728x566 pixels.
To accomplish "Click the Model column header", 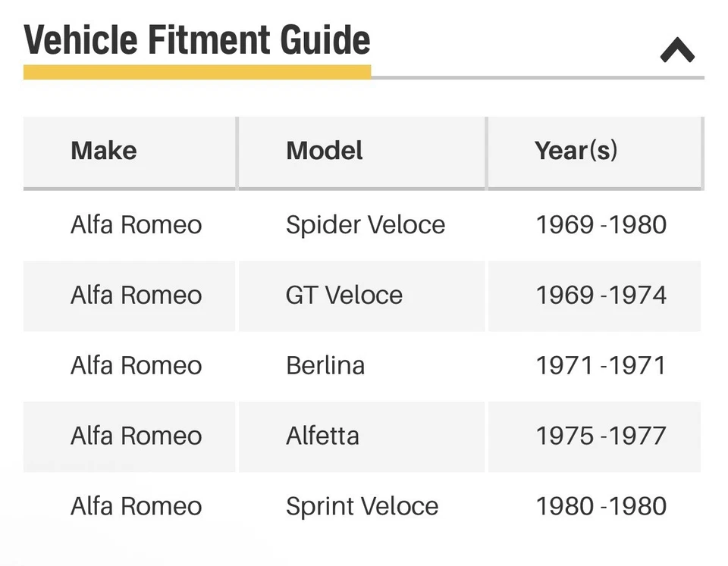I will [x=323, y=151].
